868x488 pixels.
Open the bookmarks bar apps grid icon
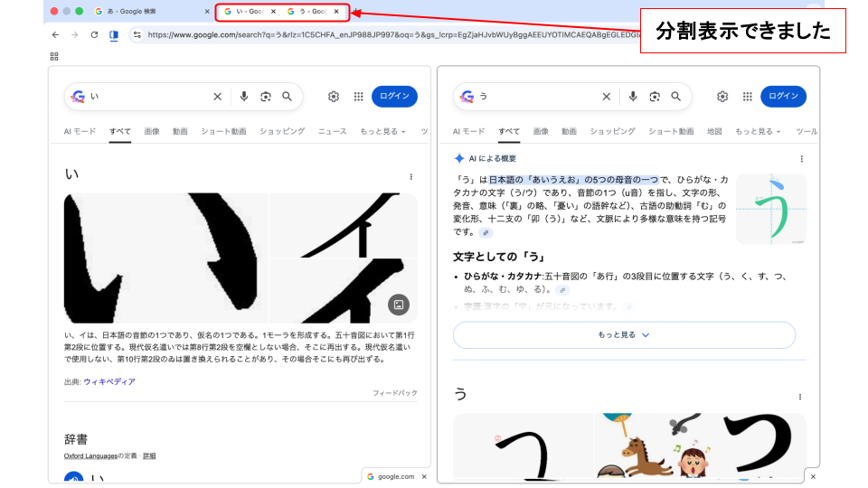point(54,56)
